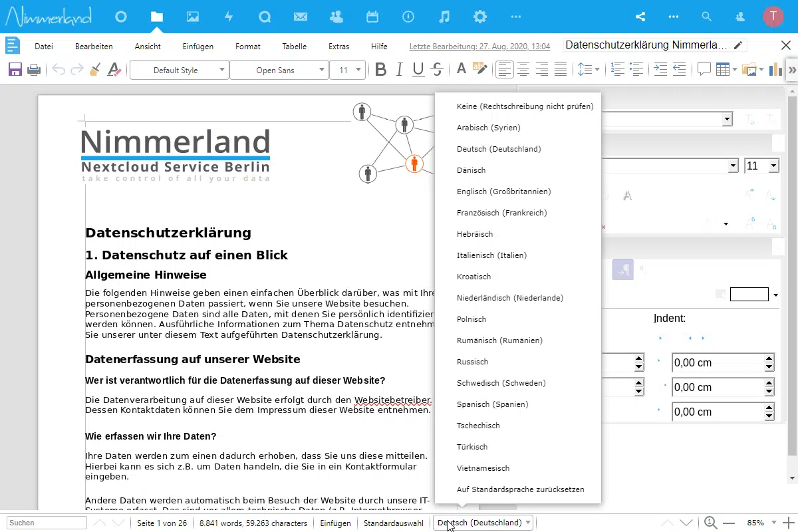The image size is (798, 532).
Task: Open the Talk chat app
Action: tap(265, 17)
